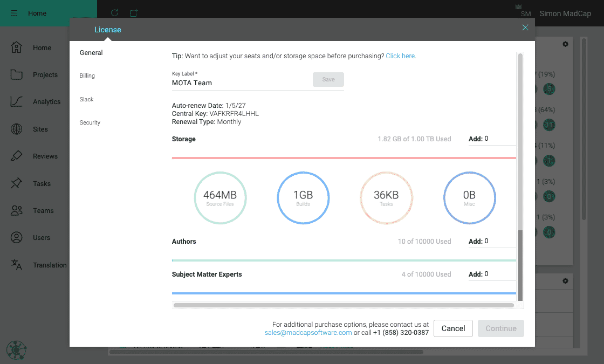Select the General tab
604x364 pixels.
click(x=91, y=53)
